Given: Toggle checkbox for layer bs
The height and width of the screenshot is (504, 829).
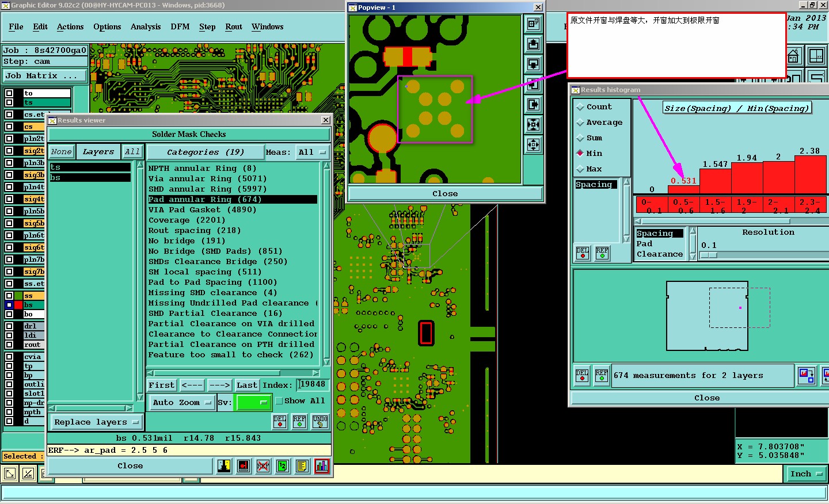Looking at the screenshot, I should [x=9, y=305].
